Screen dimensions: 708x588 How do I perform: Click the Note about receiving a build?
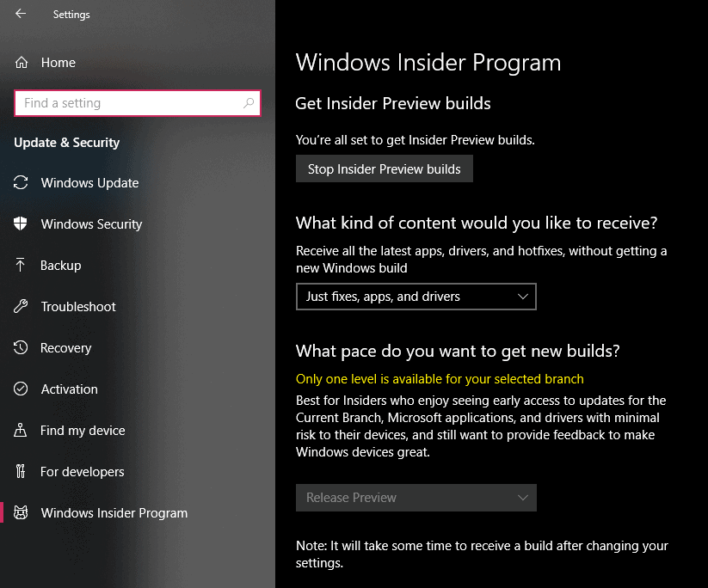pos(482,554)
